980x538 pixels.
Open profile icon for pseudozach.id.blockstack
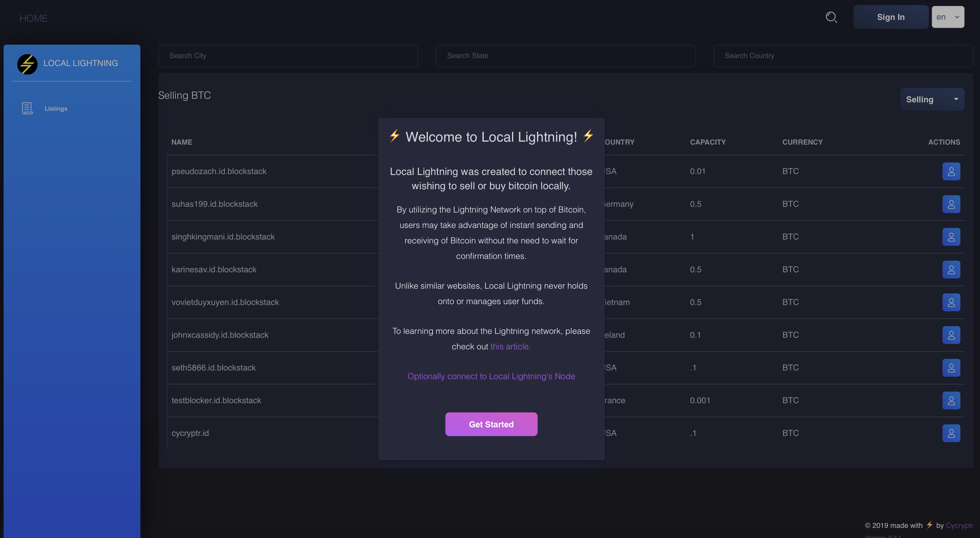951,171
